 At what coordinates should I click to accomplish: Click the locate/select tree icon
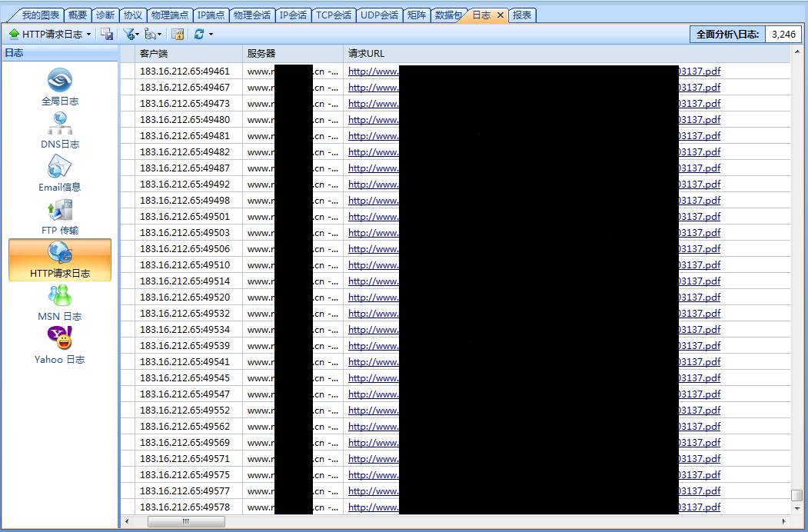click(151, 34)
